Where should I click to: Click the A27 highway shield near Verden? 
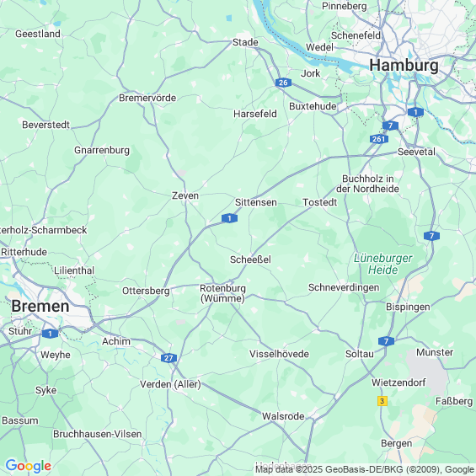(168, 358)
